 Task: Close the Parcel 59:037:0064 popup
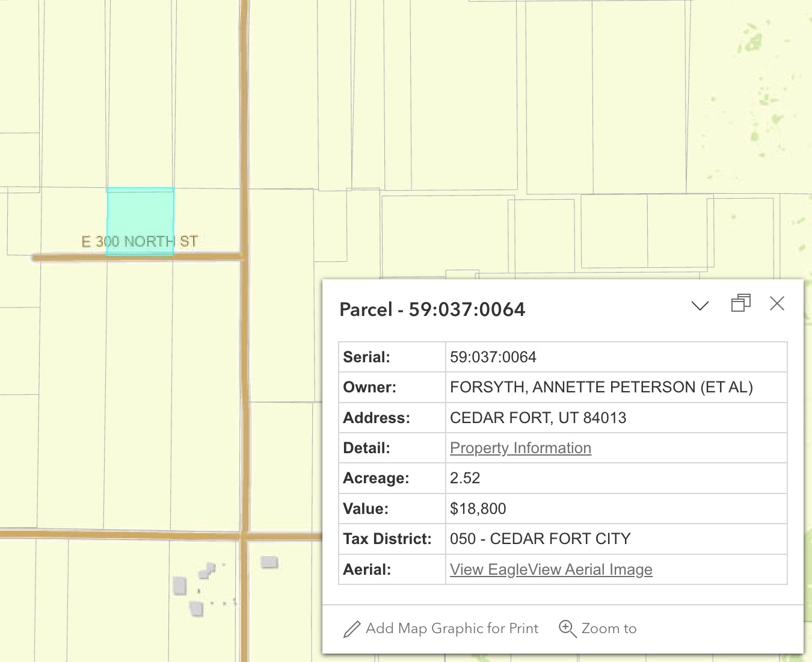pyautogui.click(x=777, y=303)
